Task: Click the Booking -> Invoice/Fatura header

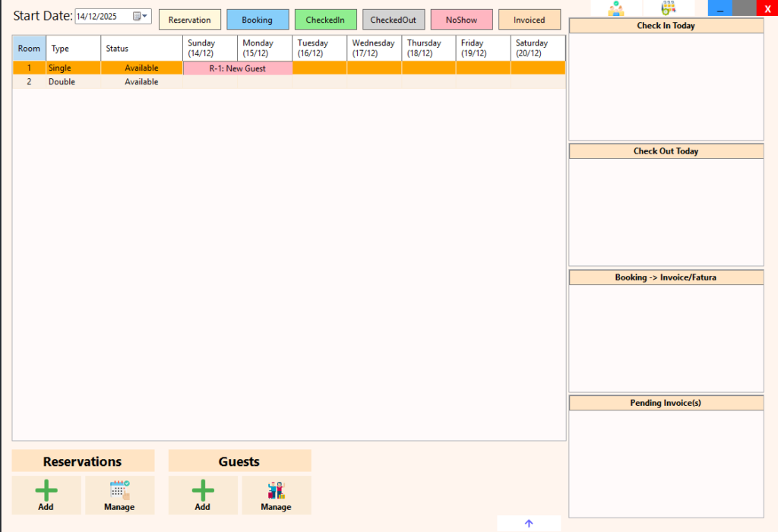Action: [x=666, y=277]
